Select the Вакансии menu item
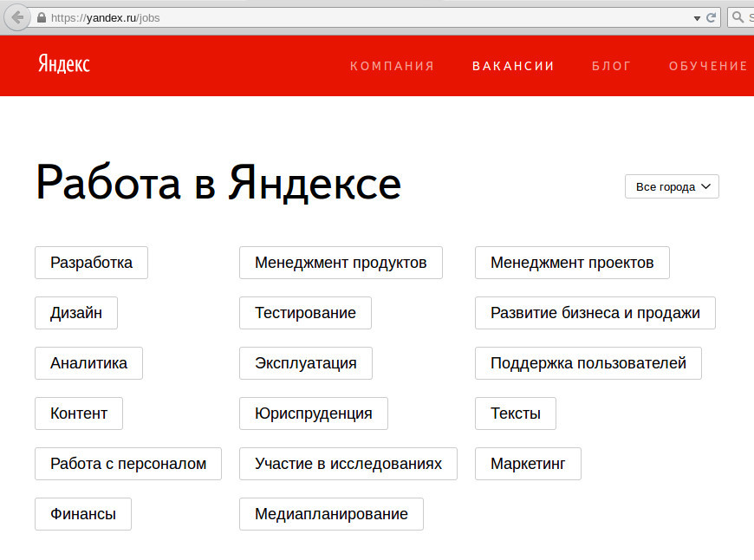Image resolution: width=754 pixels, height=560 pixels. tap(513, 66)
